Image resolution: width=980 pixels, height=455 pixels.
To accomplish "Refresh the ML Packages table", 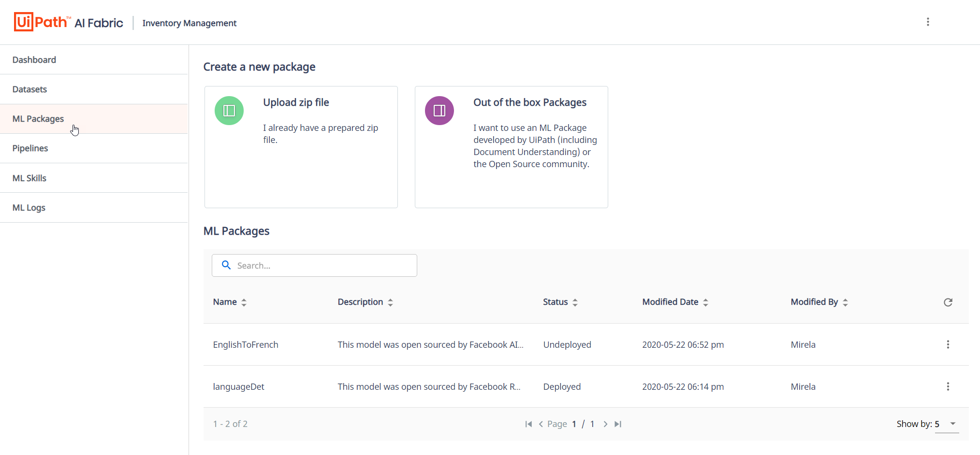I will click(x=948, y=302).
